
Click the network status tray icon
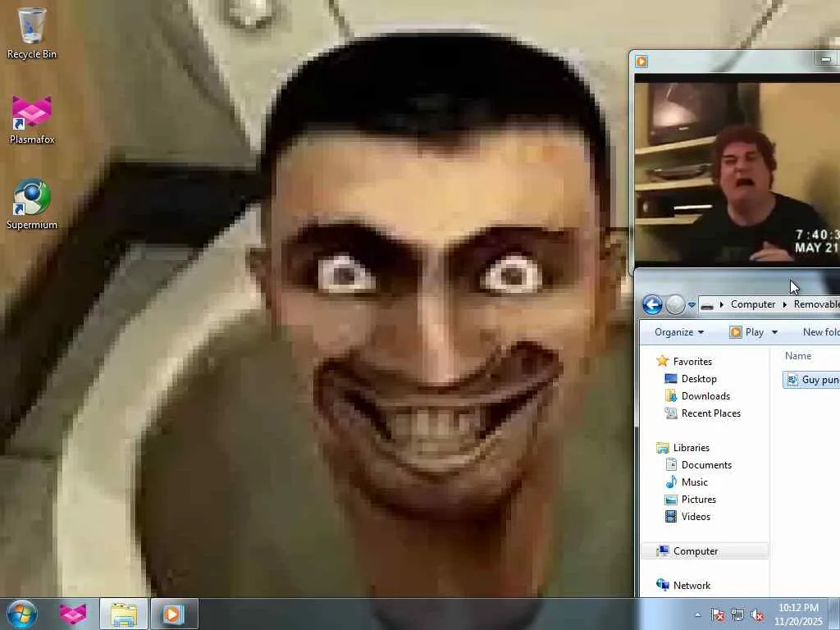tap(737, 615)
